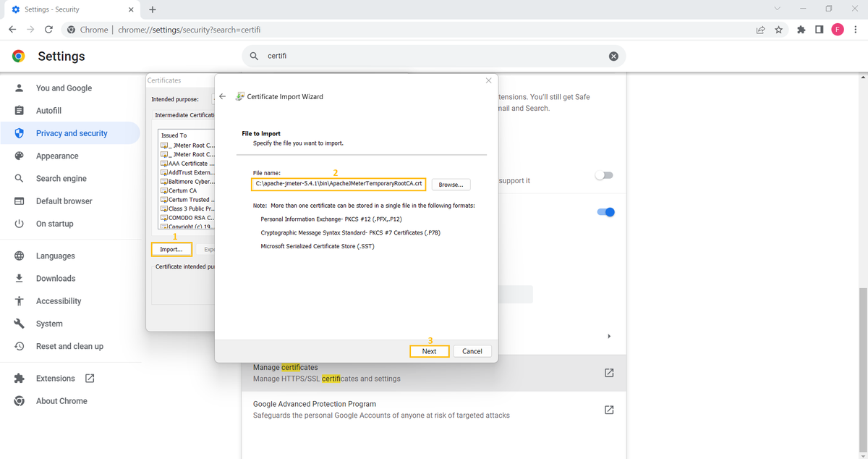
Task: Select AddTrust Extern entry in list
Action: click(x=188, y=172)
